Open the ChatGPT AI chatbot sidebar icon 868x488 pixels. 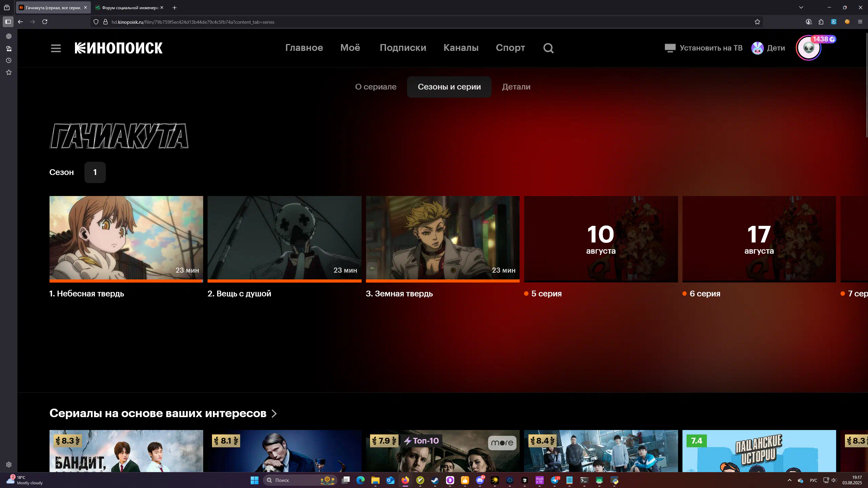point(9,36)
